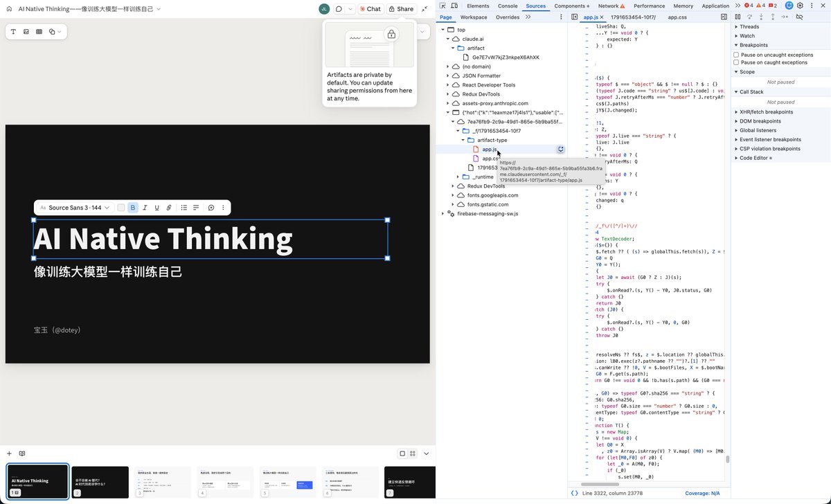Collapse the slide strip chevron
831x504 pixels.
pyautogui.click(x=427, y=453)
